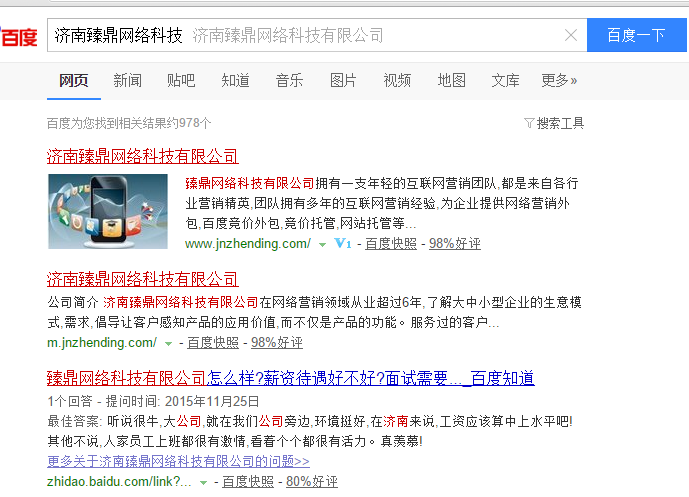689x497 pixels.
Task: Click text 提问时间: 2015年11月25日
Action: tap(182, 401)
